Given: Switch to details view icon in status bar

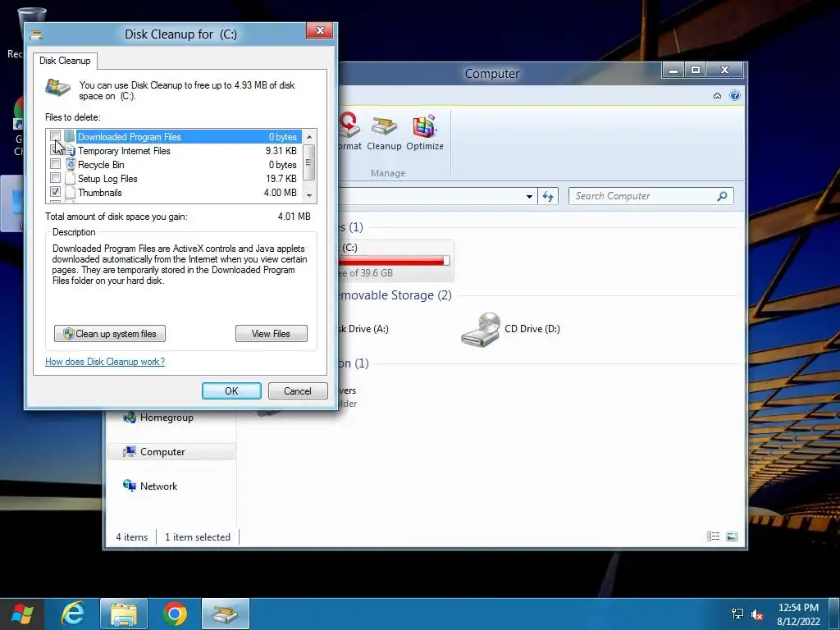Looking at the screenshot, I should [x=713, y=536].
